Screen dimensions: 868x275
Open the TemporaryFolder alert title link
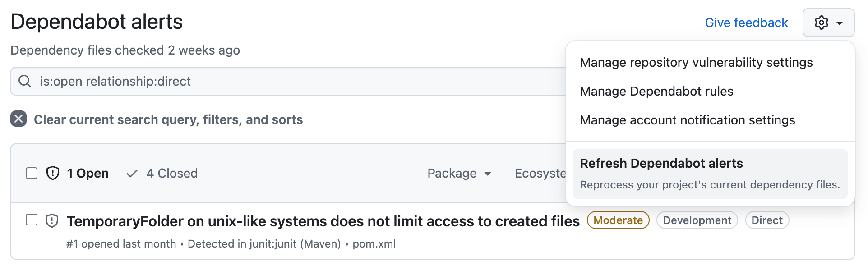pyautogui.click(x=323, y=221)
